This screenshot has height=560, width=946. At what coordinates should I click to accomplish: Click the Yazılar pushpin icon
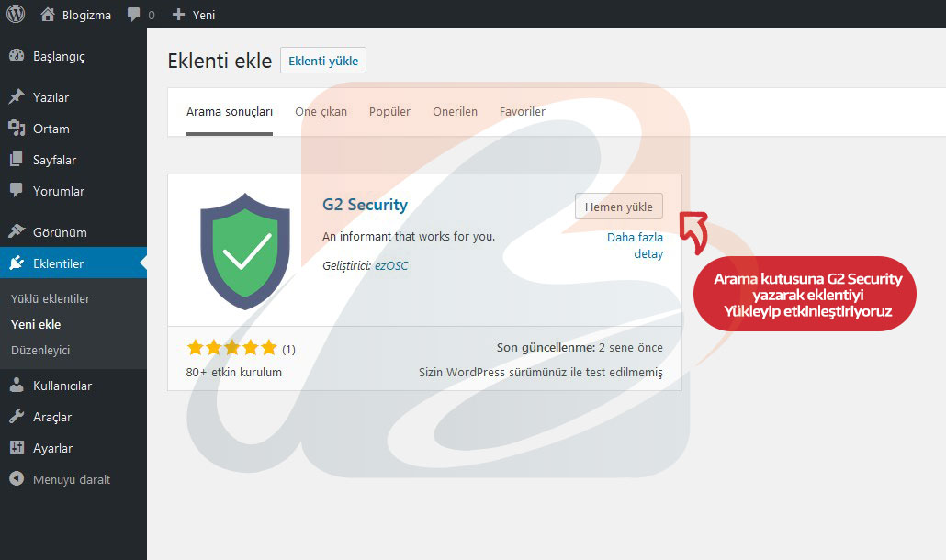17,96
